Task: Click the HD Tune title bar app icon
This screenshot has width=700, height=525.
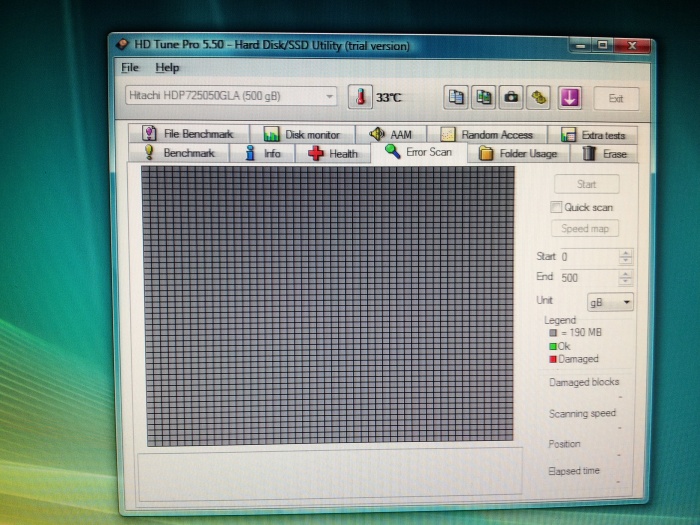Action: pos(123,44)
